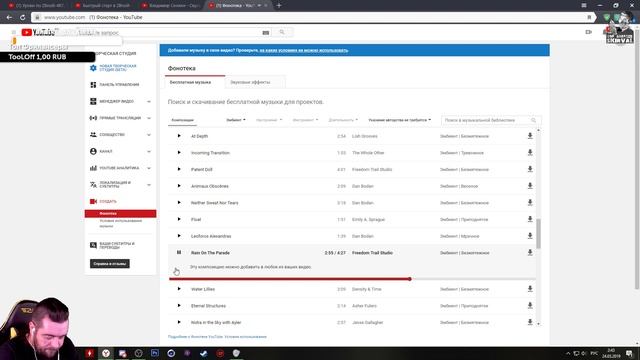The width and height of the screenshot is (640, 360).
Task: Play the track Eternal Structures
Action: 179,306
